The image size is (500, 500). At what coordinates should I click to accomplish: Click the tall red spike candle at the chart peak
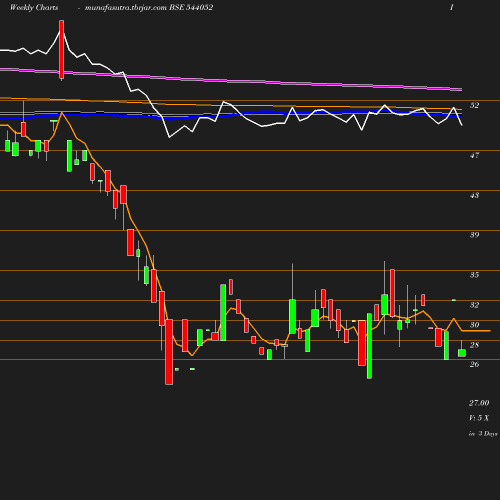(x=62, y=50)
